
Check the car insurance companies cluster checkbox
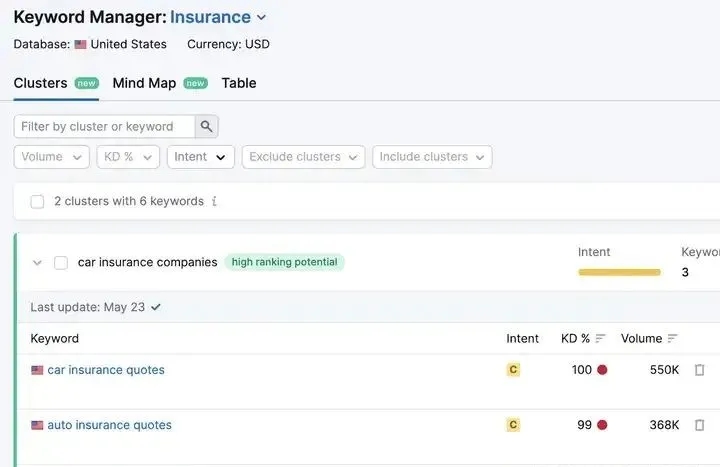click(61, 263)
